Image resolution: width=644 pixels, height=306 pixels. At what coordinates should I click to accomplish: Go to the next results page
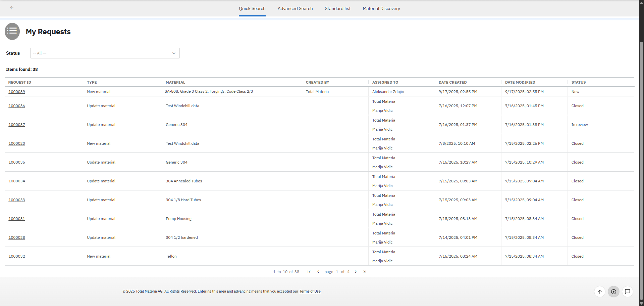point(356,272)
